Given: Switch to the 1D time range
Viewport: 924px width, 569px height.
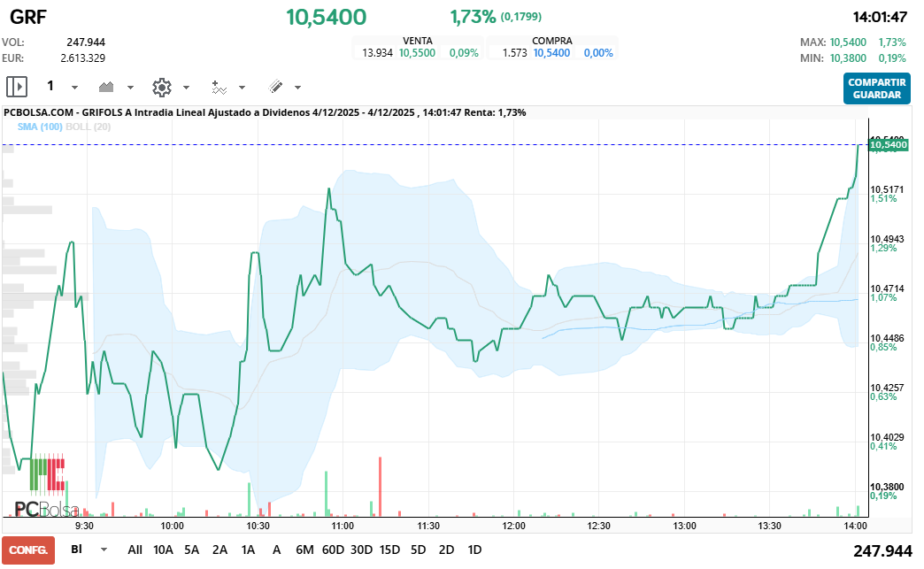Looking at the screenshot, I should [474, 550].
